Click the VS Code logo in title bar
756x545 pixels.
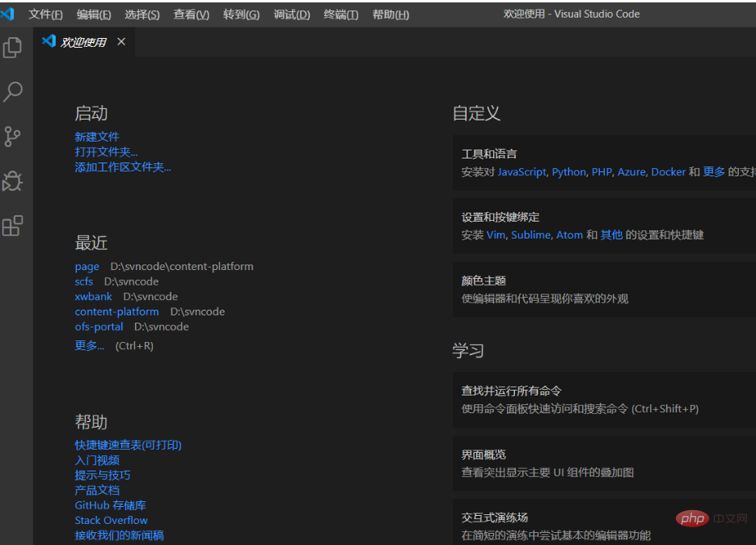(7, 14)
